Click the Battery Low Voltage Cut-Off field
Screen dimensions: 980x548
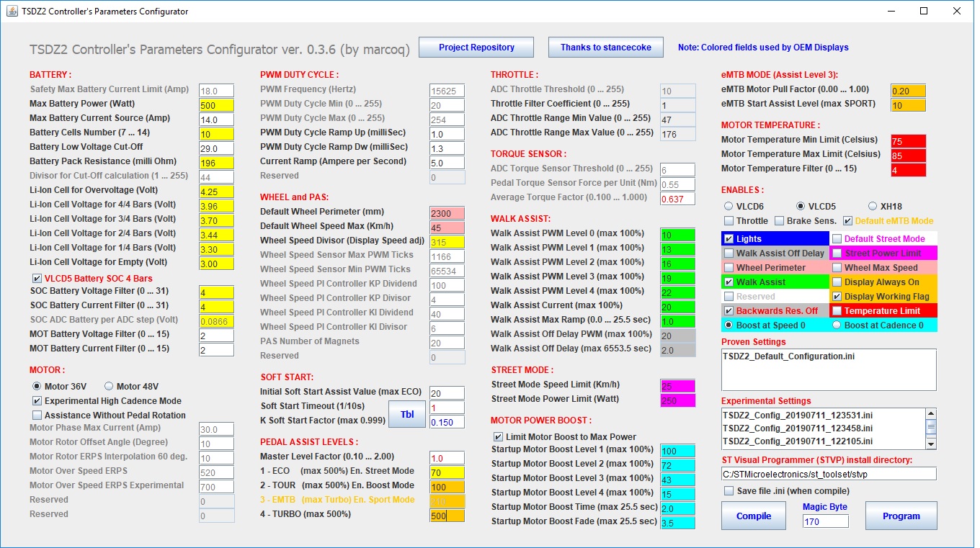(x=217, y=148)
